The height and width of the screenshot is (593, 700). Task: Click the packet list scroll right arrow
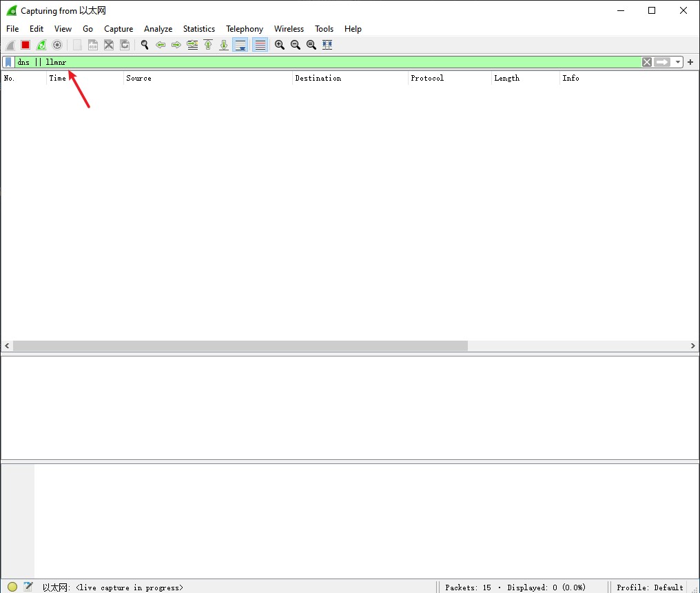coord(693,346)
